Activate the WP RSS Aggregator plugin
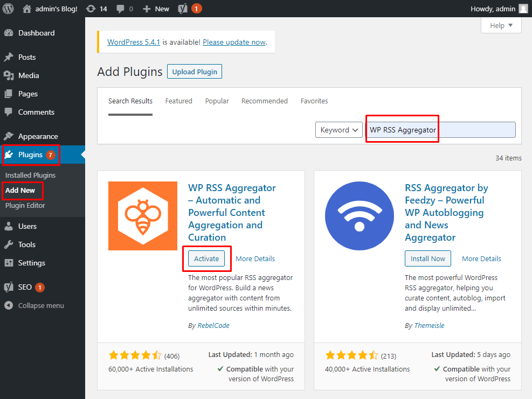This screenshot has height=399, width=532. point(206,258)
